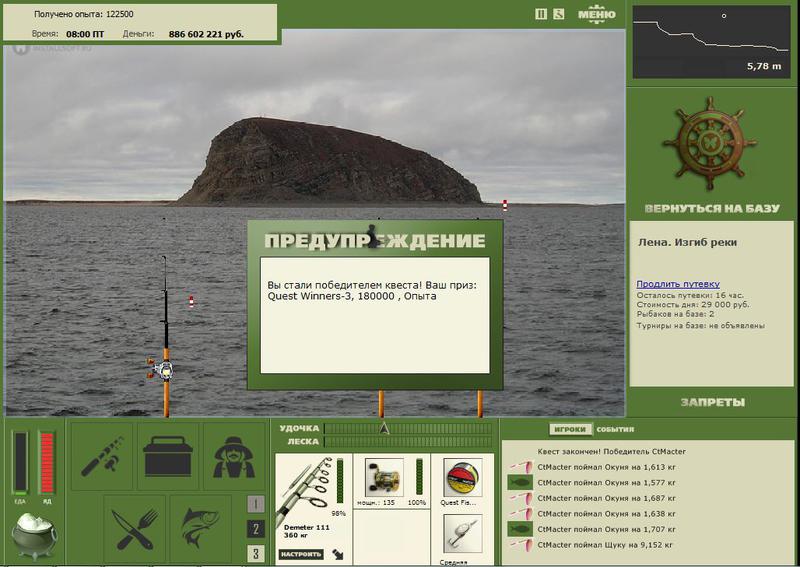The image size is (800, 567).
Task: Open the knife and fork food icon
Action: pos(135,529)
